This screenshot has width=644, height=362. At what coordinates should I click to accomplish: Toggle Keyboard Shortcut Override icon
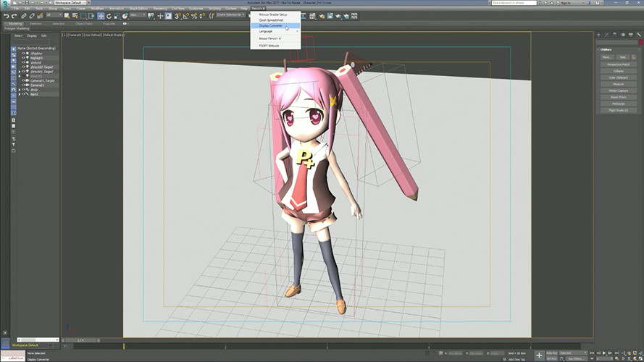pos(168,16)
